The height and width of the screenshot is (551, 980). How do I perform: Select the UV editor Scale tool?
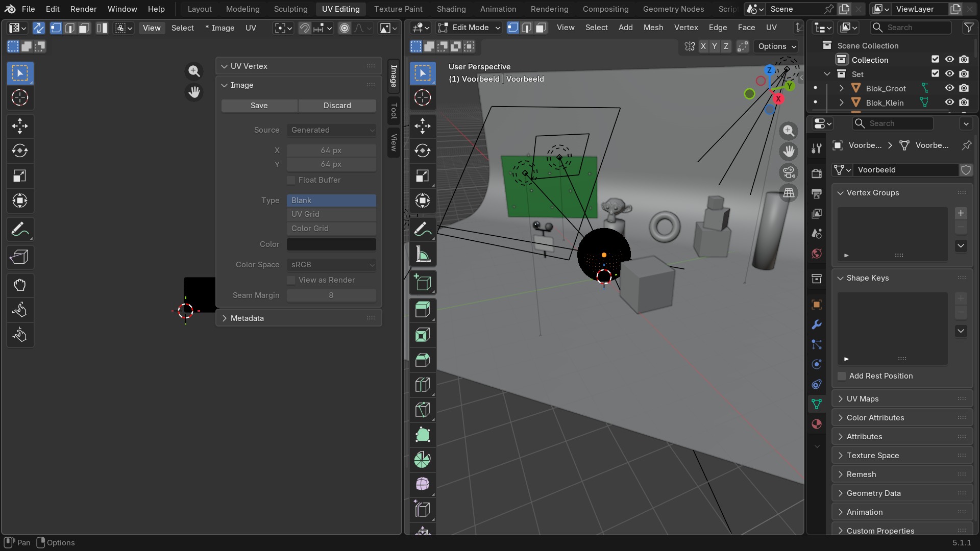point(20,176)
